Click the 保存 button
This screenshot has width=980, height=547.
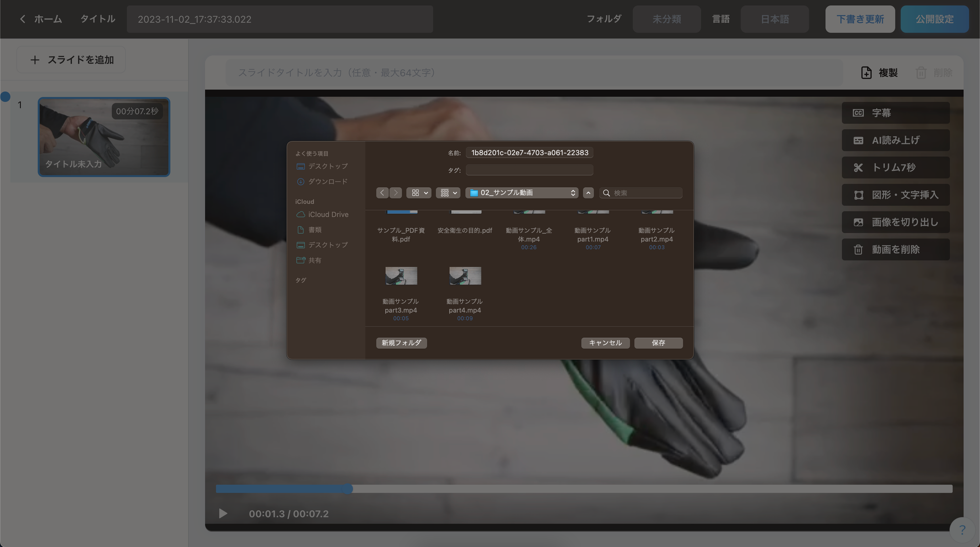(x=658, y=343)
